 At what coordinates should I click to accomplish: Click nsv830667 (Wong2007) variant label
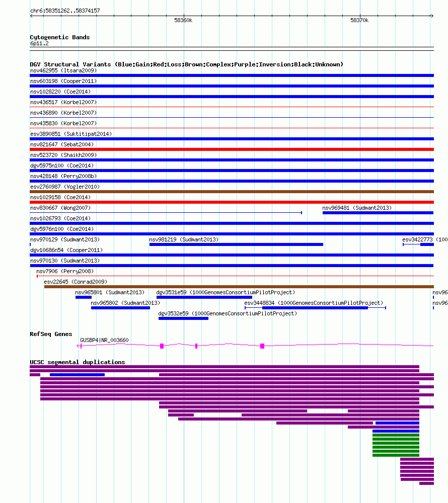[60, 208]
